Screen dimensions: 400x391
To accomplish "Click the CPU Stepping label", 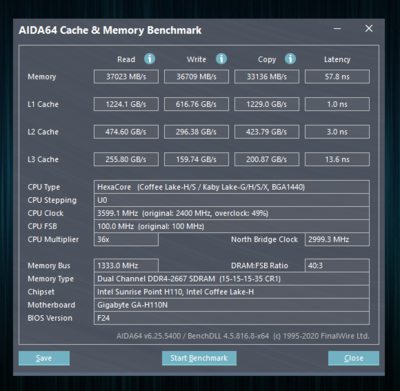I will (52, 200).
